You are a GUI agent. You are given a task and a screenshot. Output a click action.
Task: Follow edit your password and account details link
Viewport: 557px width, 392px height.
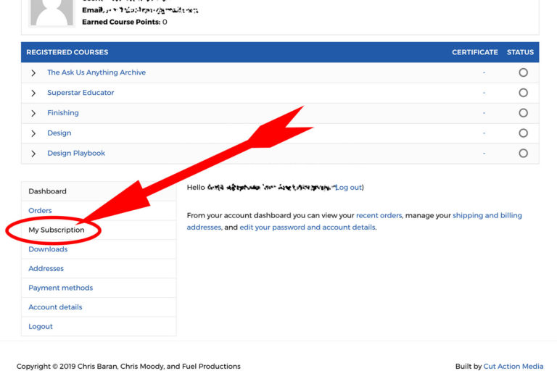[308, 227]
